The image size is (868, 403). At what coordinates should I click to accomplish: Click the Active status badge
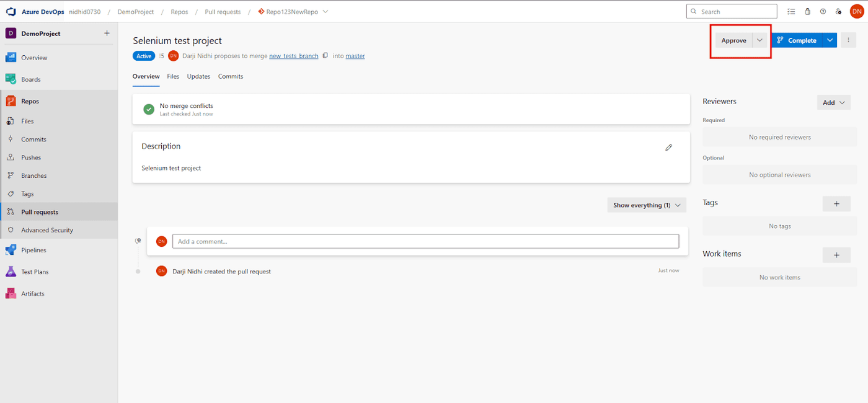point(144,56)
